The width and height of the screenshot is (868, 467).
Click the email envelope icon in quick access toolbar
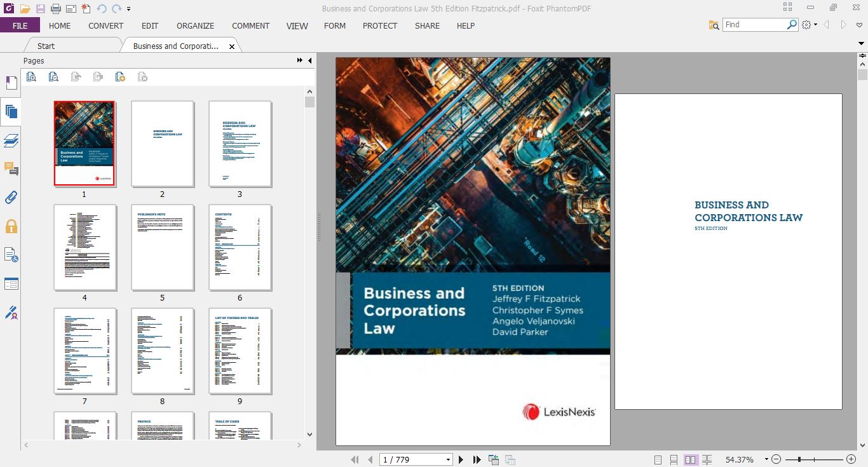[71, 9]
